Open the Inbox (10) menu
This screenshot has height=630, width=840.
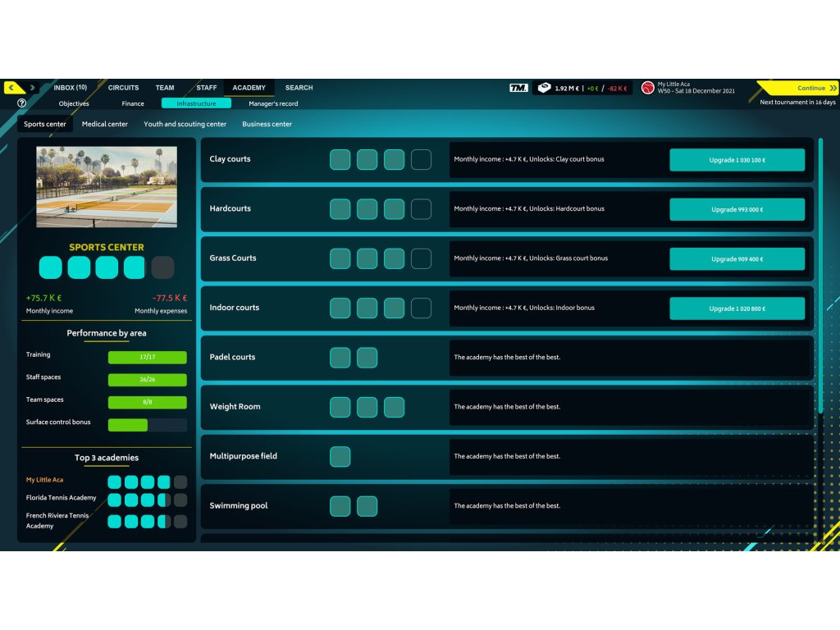pyautogui.click(x=71, y=87)
